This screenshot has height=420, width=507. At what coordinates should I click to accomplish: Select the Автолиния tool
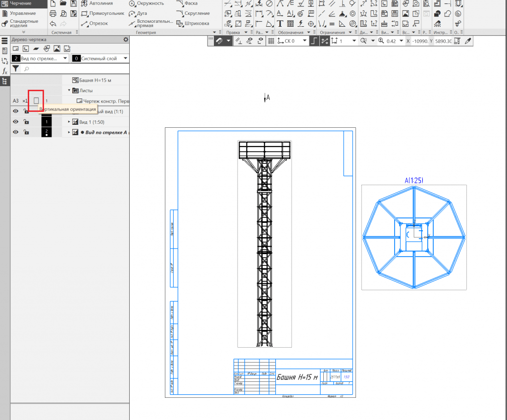[x=97, y=3]
